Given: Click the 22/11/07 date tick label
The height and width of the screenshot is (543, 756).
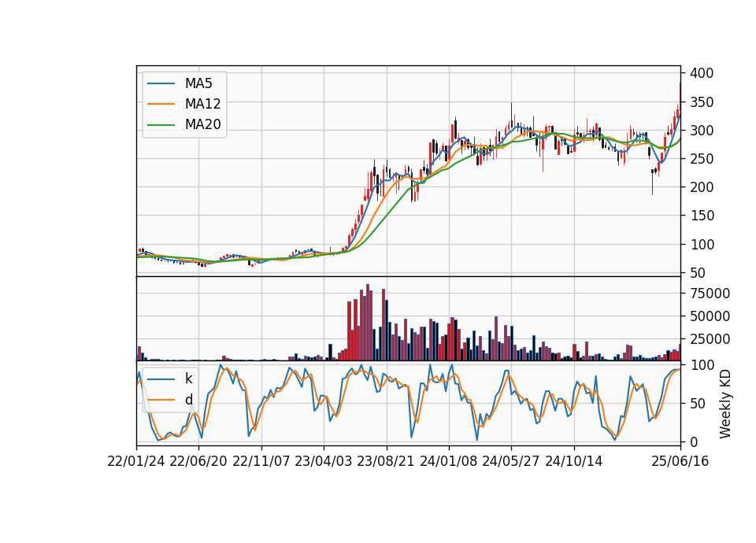Looking at the screenshot, I should [261, 461].
